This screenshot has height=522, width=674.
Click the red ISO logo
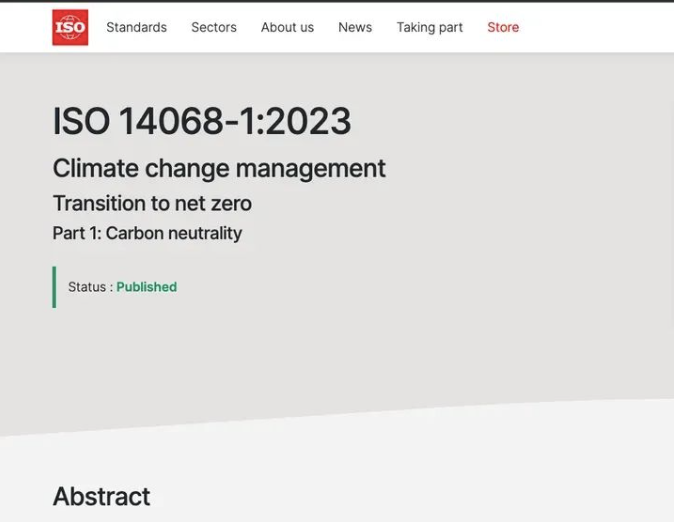click(x=70, y=27)
